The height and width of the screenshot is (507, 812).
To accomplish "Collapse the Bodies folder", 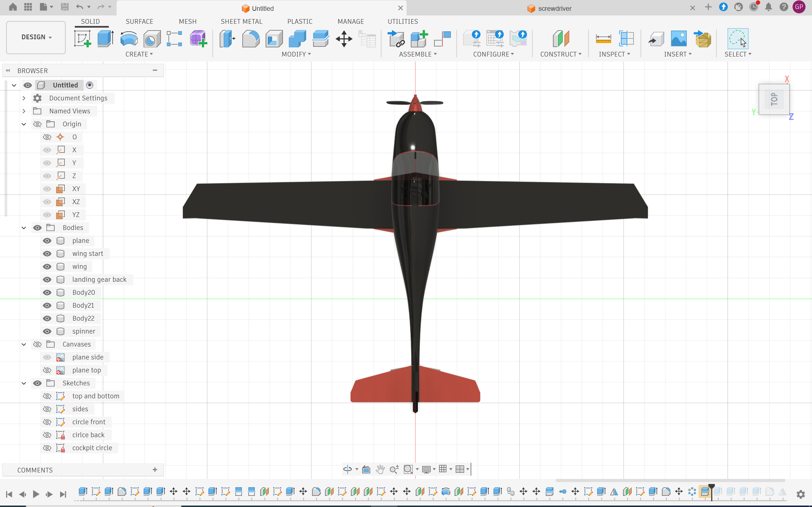I will click(x=24, y=228).
